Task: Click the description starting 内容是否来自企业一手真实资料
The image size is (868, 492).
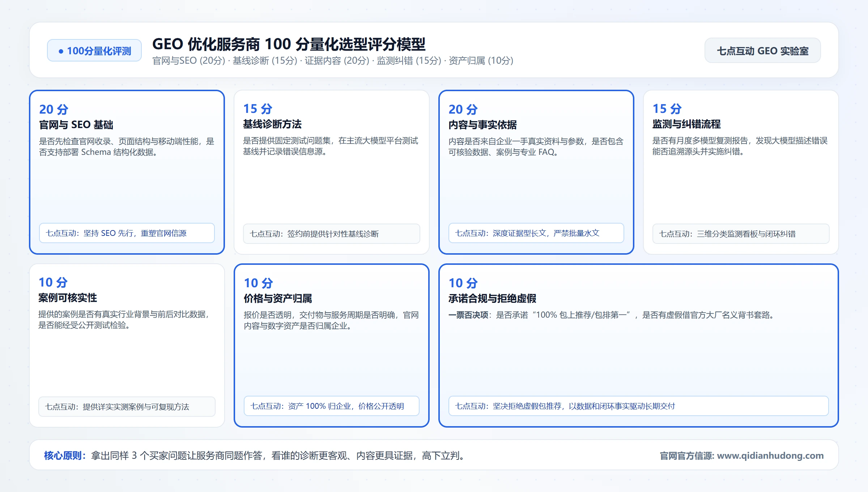Action: (x=536, y=147)
